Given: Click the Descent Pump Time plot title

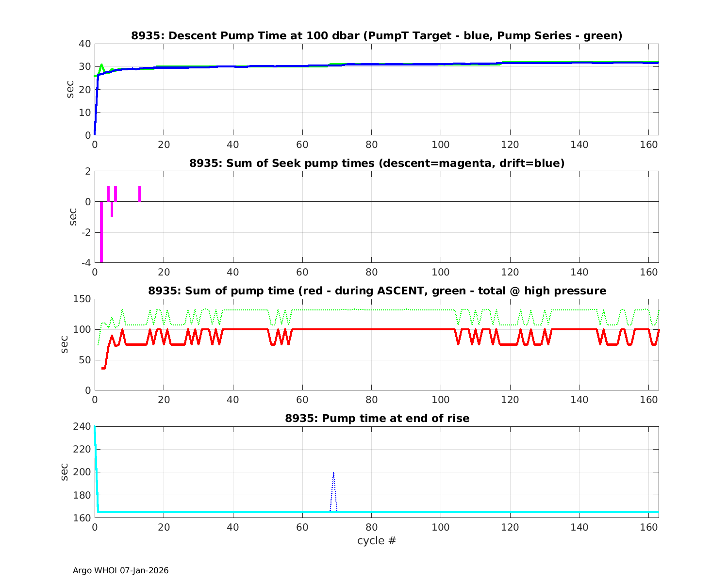Looking at the screenshot, I should click(377, 35).
